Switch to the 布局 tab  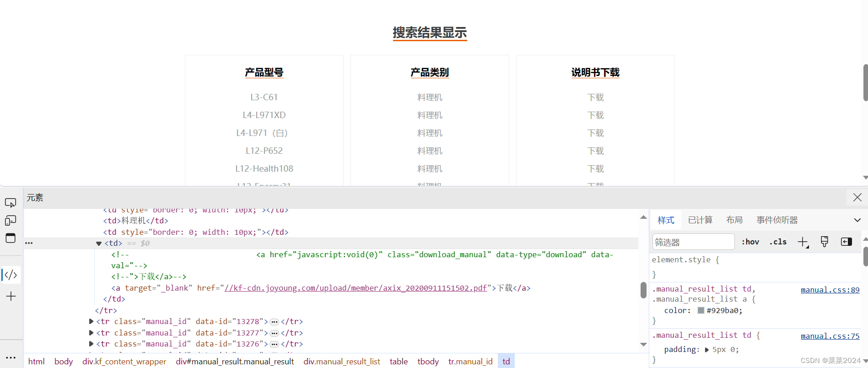pyautogui.click(x=734, y=220)
